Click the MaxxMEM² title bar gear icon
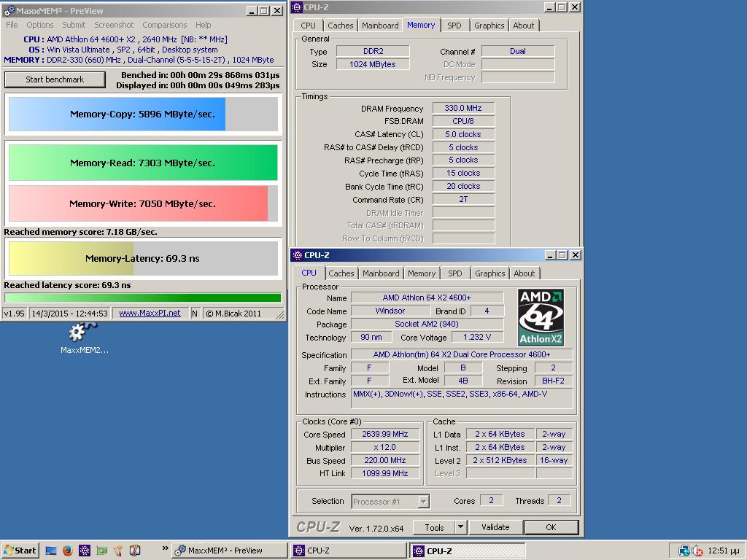This screenshot has width=747, height=560. click(x=9, y=10)
